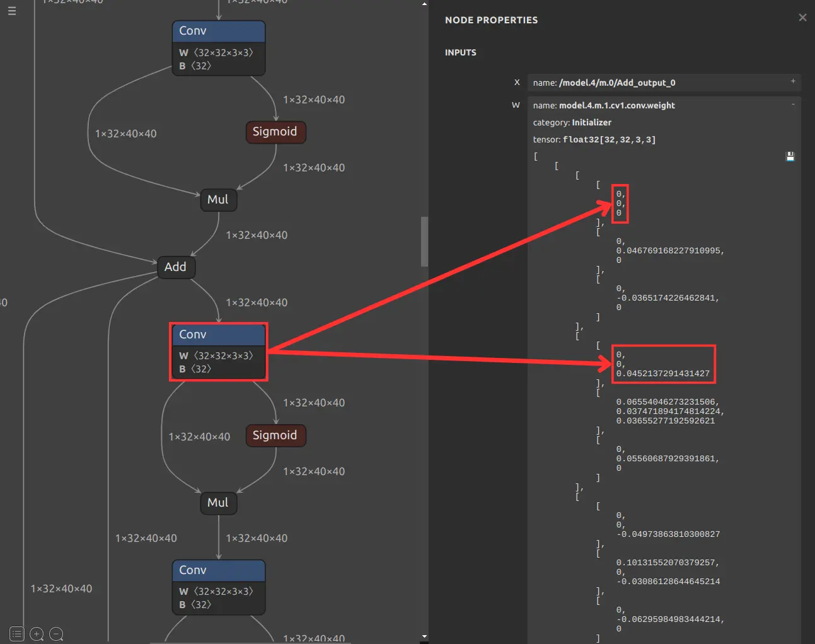Click the Add node in the graph

pos(176,267)
